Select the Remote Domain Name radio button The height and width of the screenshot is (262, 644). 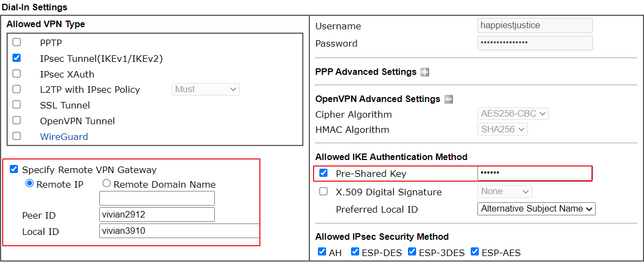pyautogui.click(x=107, y=184)
